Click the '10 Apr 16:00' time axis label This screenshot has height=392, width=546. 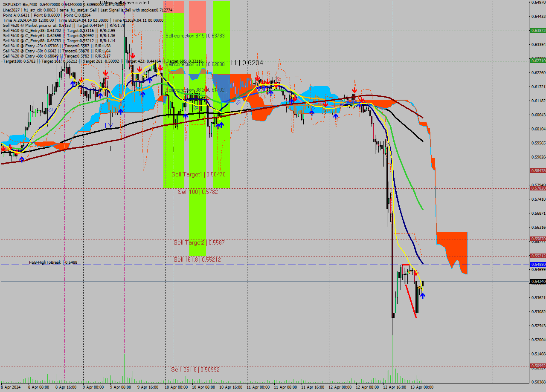(231, 387)
